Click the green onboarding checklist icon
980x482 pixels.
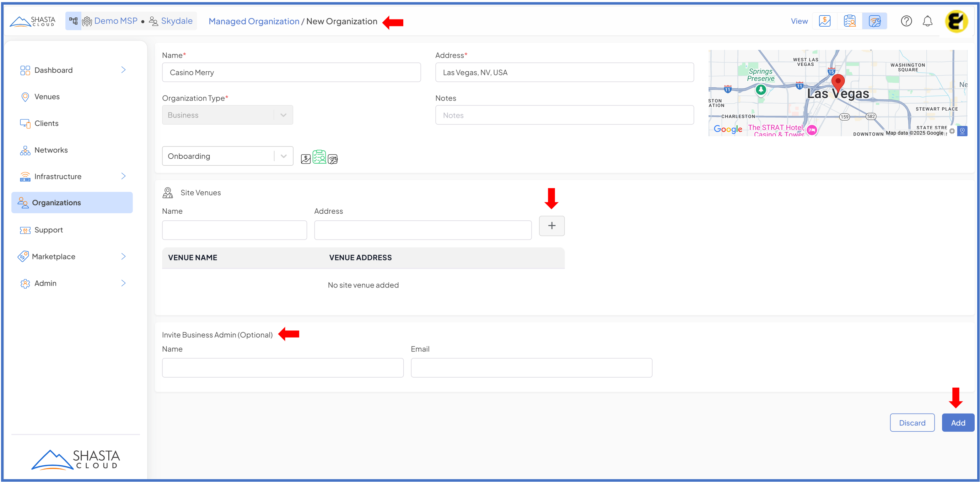click(319, 157)
